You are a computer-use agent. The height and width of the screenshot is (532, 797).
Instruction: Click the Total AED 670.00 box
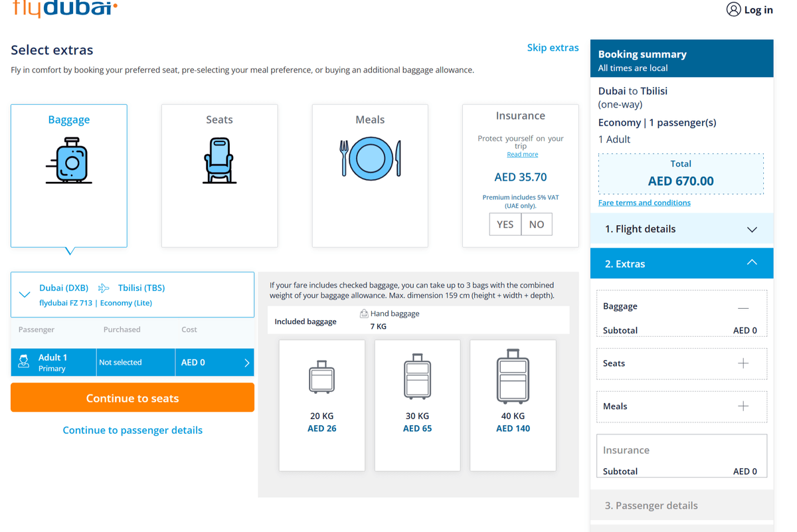pos(681,173)
